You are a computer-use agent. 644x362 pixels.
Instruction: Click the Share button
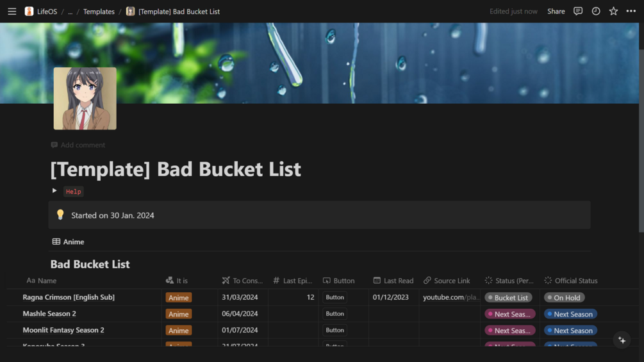[x=556, y=12]
